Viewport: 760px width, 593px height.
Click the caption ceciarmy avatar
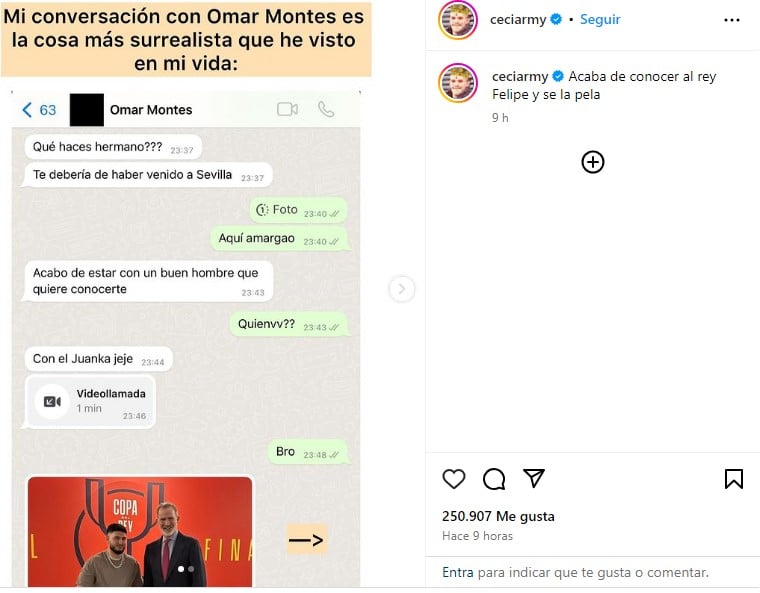(458, 83)
